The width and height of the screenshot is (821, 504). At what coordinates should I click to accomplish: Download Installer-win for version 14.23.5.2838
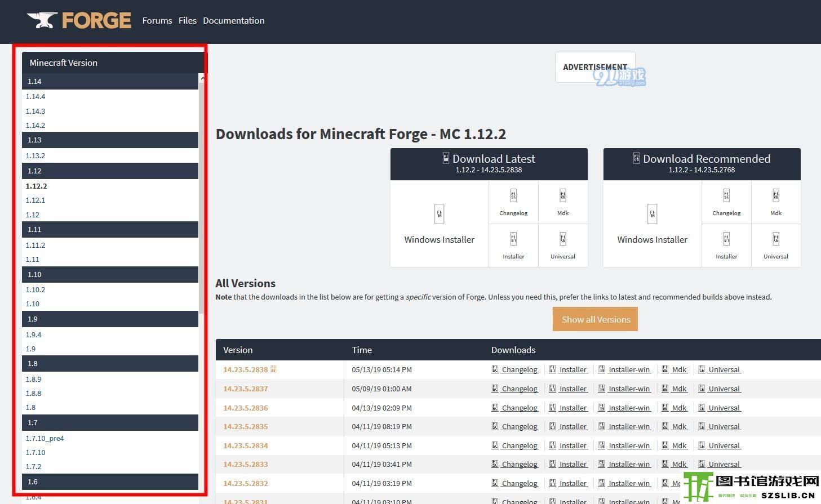629,369
